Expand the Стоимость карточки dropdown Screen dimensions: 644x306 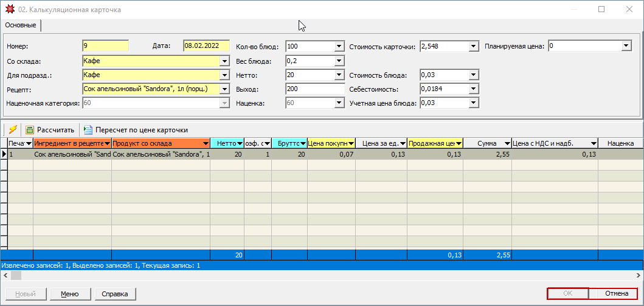pos(474,46)
